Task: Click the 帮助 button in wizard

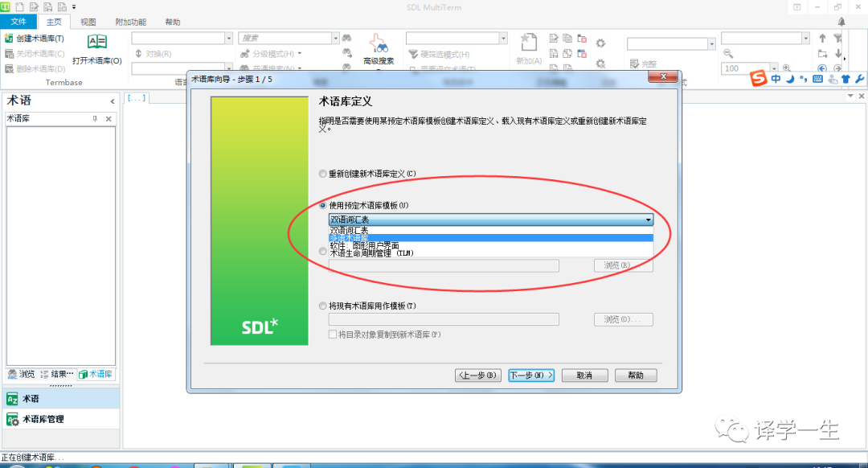Action: [x=636, y=376]
